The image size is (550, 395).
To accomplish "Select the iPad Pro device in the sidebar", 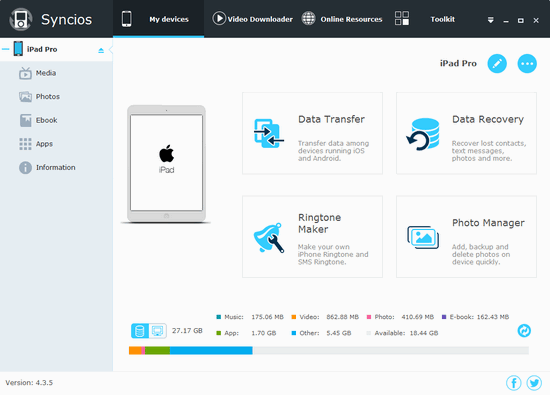I will [x=56, y=49].
